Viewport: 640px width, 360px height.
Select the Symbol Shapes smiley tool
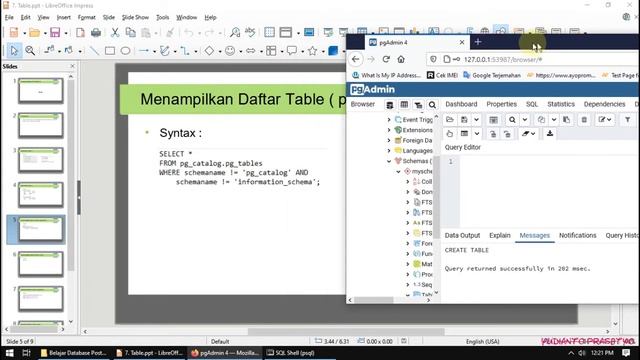click(x=230, y=51)
